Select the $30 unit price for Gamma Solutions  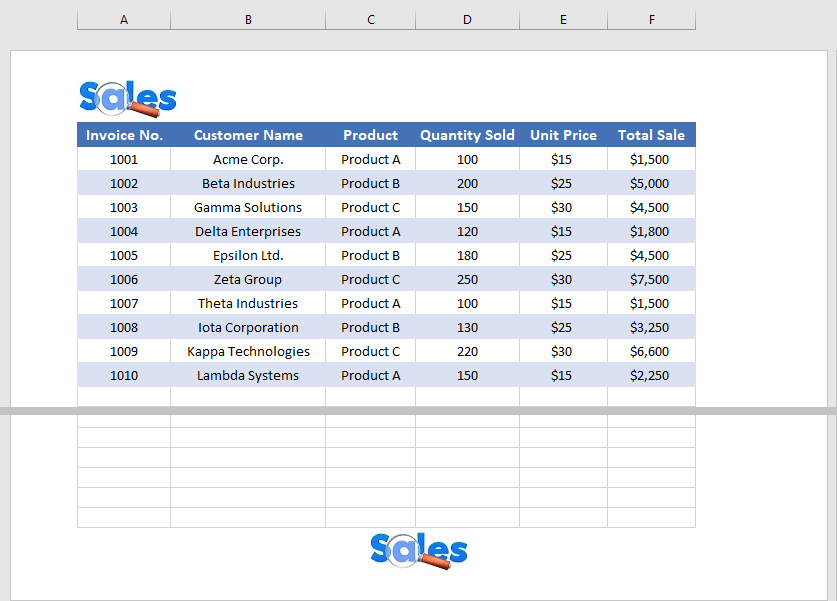(x=562, y=207)
